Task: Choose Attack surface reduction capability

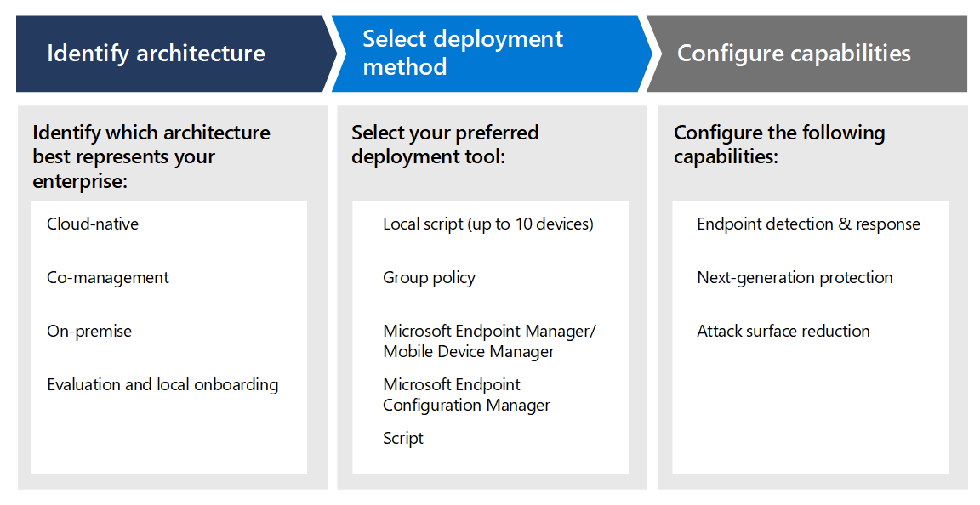Action: coord(783,332)
